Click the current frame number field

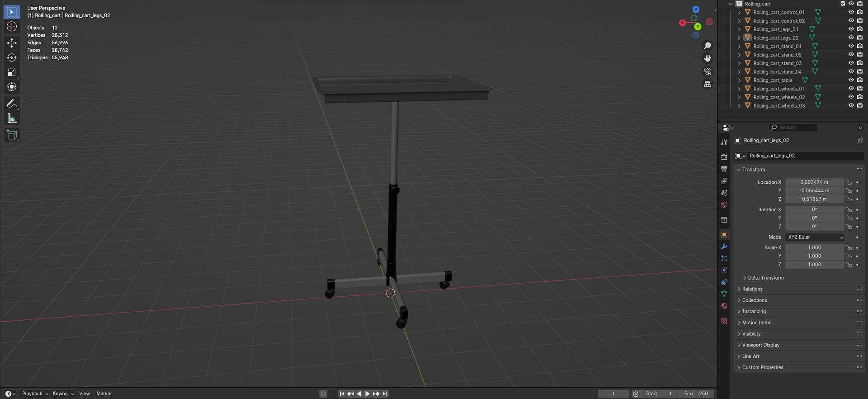point(613,394)
